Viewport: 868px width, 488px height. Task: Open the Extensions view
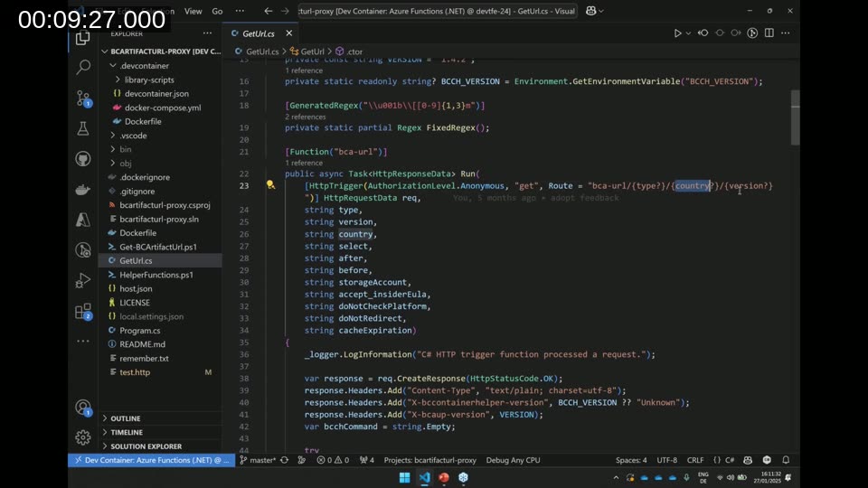coord(83,312)
